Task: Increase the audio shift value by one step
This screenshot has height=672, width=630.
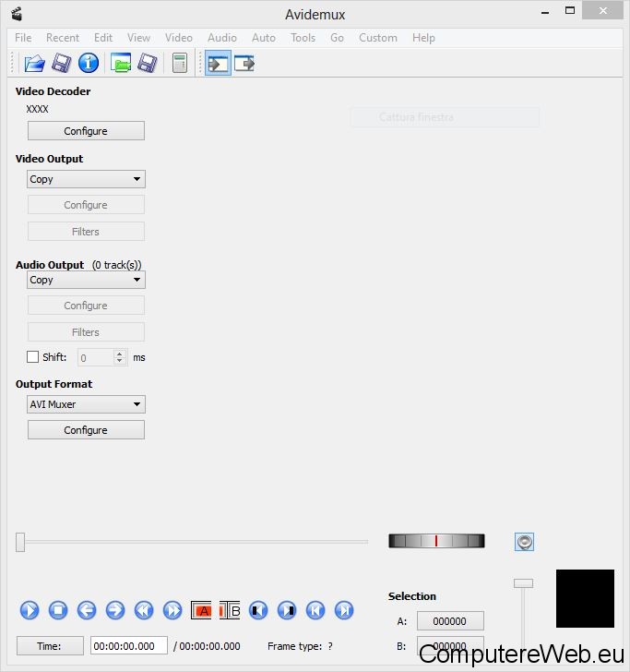Action: [x=120, y=354]
